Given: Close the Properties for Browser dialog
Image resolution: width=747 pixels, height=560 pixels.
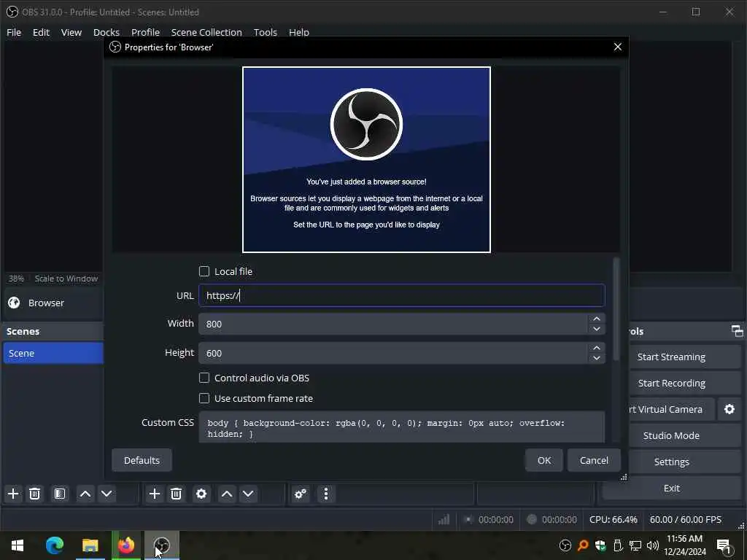Looking at the screenshot, I should pos(617,47).
